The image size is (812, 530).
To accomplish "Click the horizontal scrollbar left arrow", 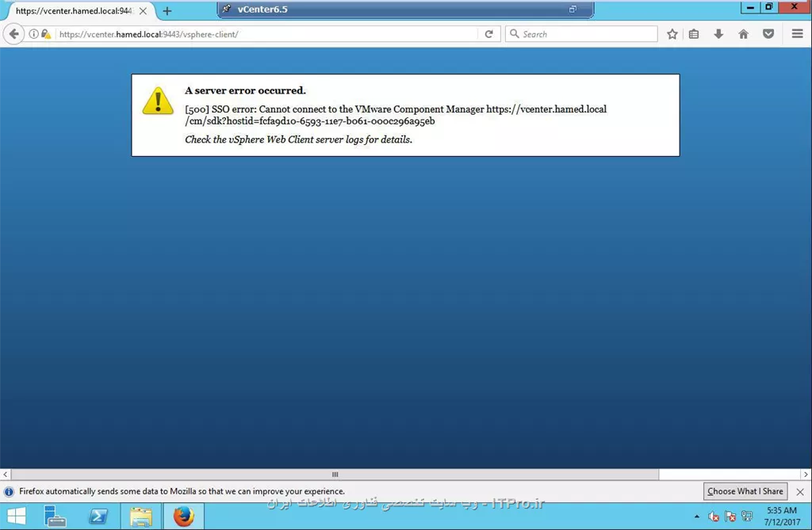I will 6,474.
